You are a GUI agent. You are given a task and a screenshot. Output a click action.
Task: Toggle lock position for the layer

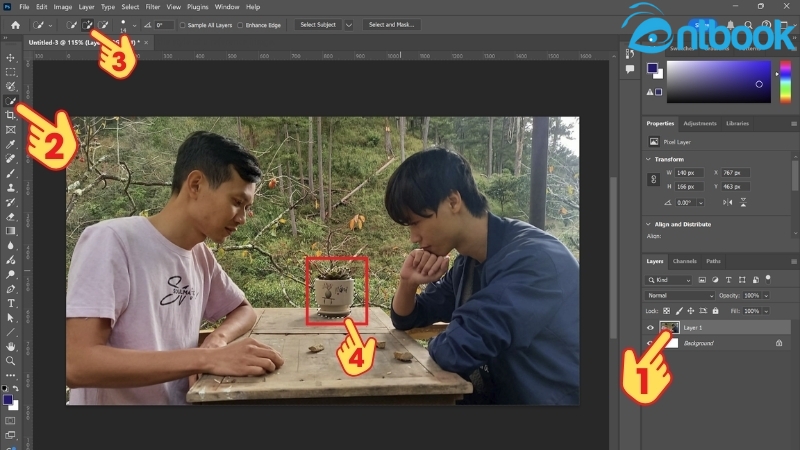click(x=691, y=311)
